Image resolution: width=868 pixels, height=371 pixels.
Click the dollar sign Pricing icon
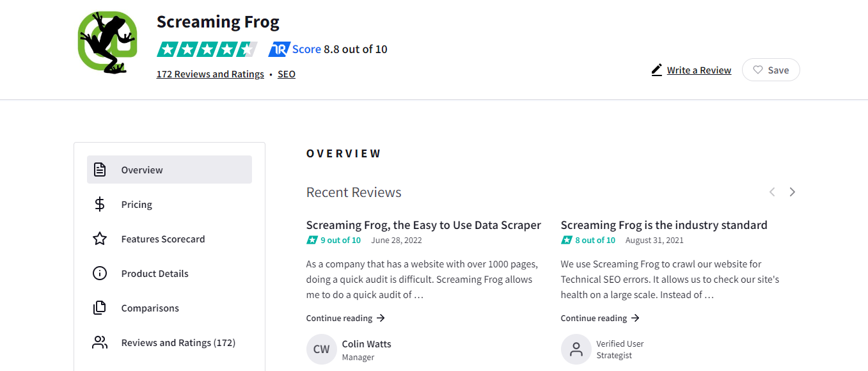click(x=100, y=204)
